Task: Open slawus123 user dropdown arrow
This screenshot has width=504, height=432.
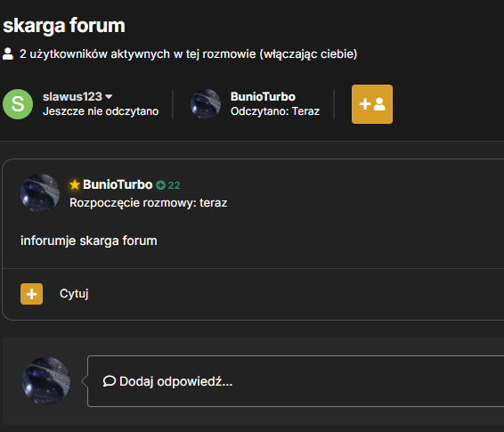Action: pos(109,97)
